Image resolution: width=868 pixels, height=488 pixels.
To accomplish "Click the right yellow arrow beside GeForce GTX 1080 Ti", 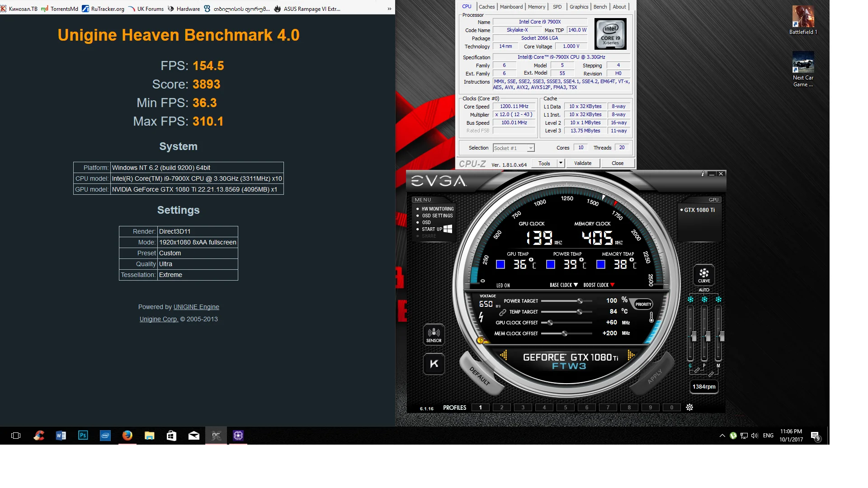I will click(631, 355).
